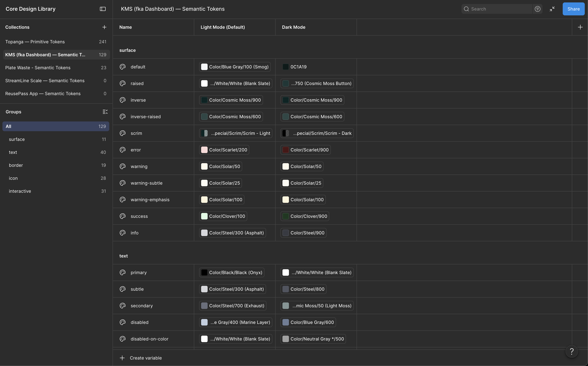Select the surface group in sidebar
The height and width of the screenshot is (366, 588).
[56, 139]
